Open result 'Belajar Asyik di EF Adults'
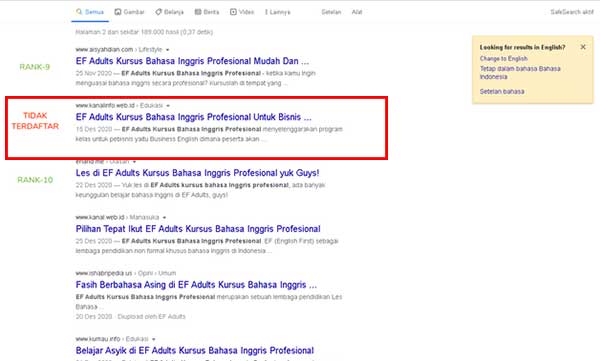 tap(195, 350)
